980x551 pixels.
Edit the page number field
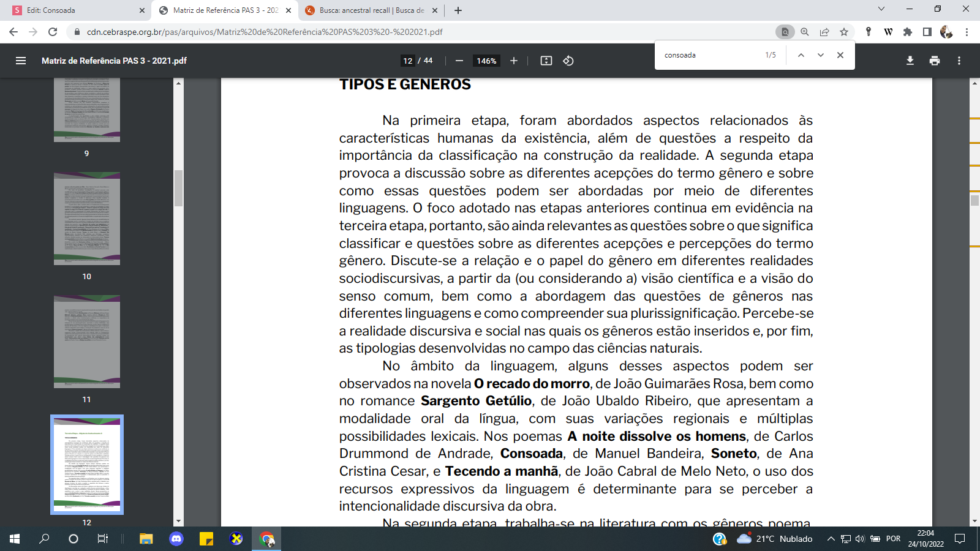(408, 61)
